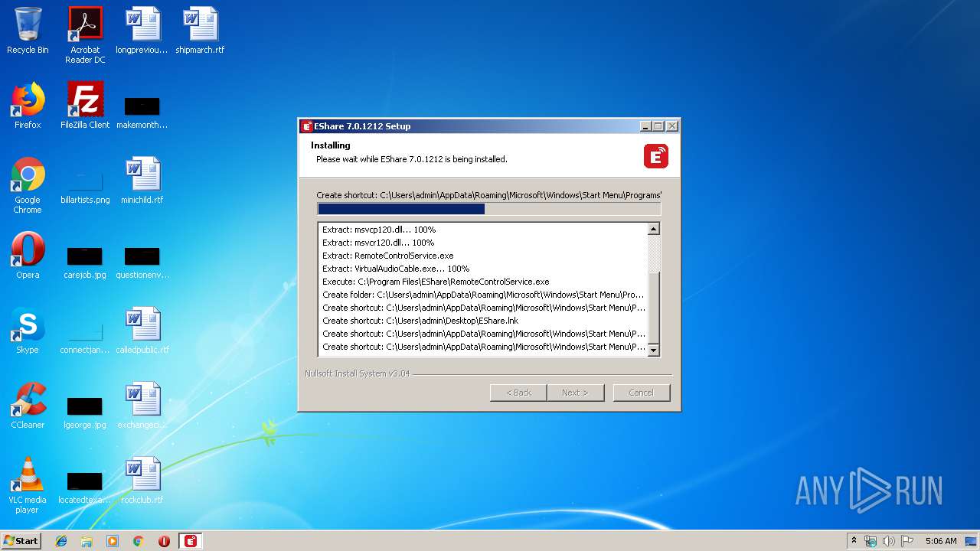Screen dimensions: 980x551
Task: Click the installation progress bar
Action: click(488, 209)
